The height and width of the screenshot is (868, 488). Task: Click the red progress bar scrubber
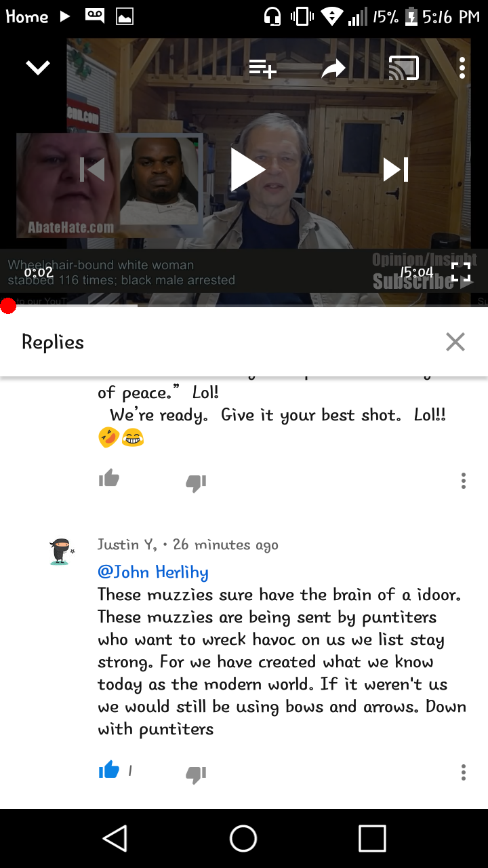click(x=8, y=307)
